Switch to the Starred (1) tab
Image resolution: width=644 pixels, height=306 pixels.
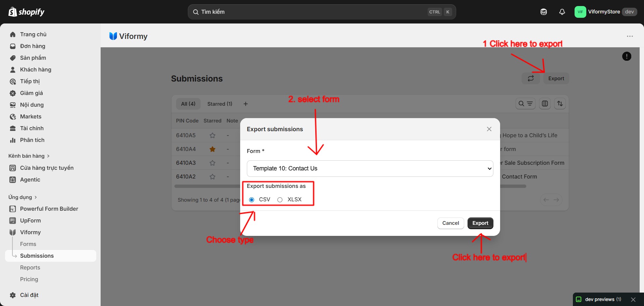tap(220, 104)
